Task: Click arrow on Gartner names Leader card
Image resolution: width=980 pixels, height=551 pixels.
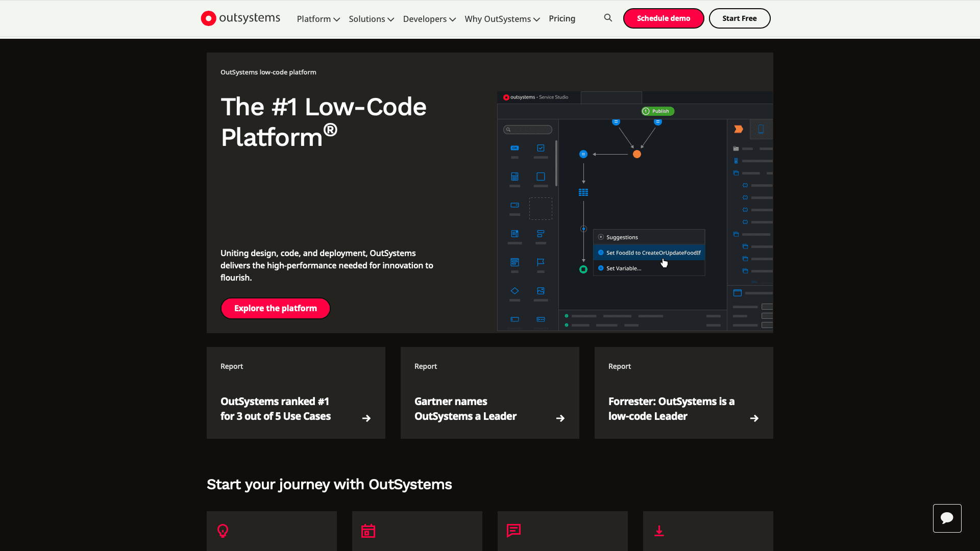Action: pyautogui.click(x=560, y=418)
